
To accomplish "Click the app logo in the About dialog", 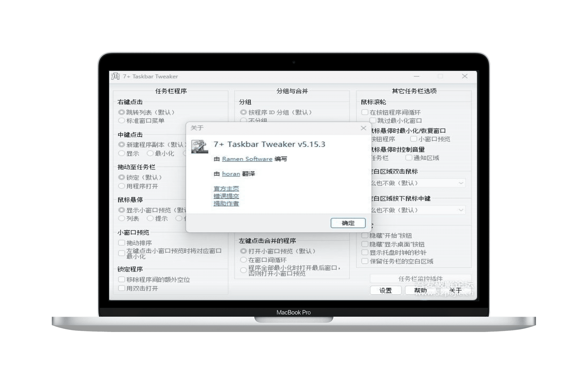I will pos(199,147).
